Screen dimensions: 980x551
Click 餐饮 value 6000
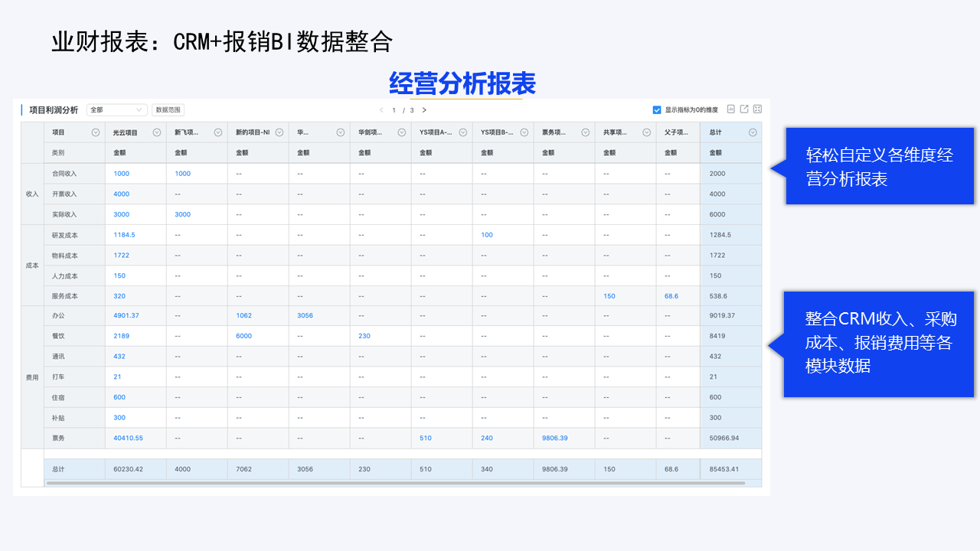tap(243, 336)
